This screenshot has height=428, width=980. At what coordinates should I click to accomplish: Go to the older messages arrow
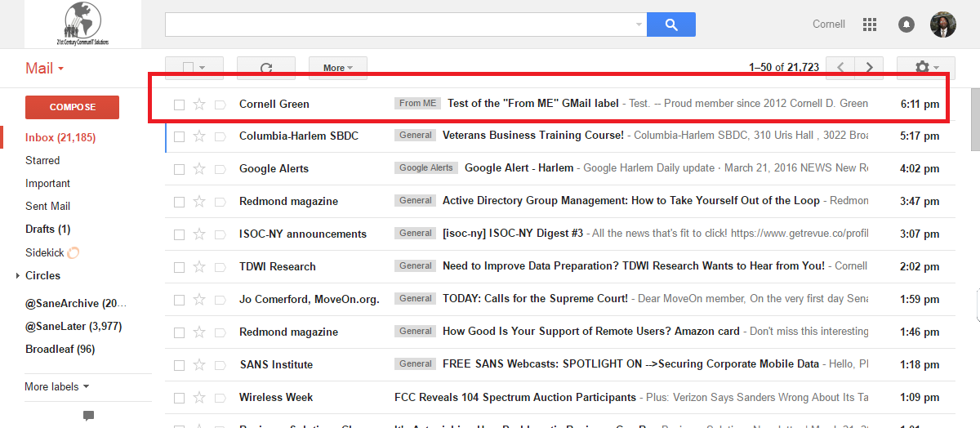tap(869, 68)
